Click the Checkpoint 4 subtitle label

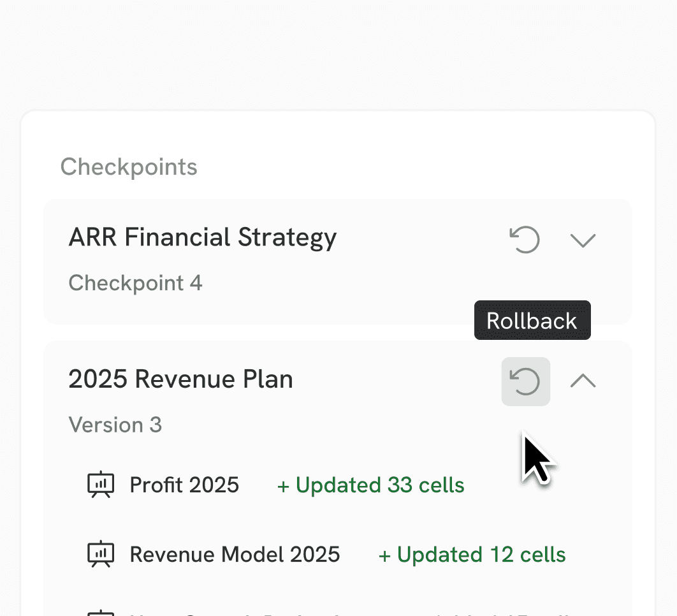tap(135, 283)
